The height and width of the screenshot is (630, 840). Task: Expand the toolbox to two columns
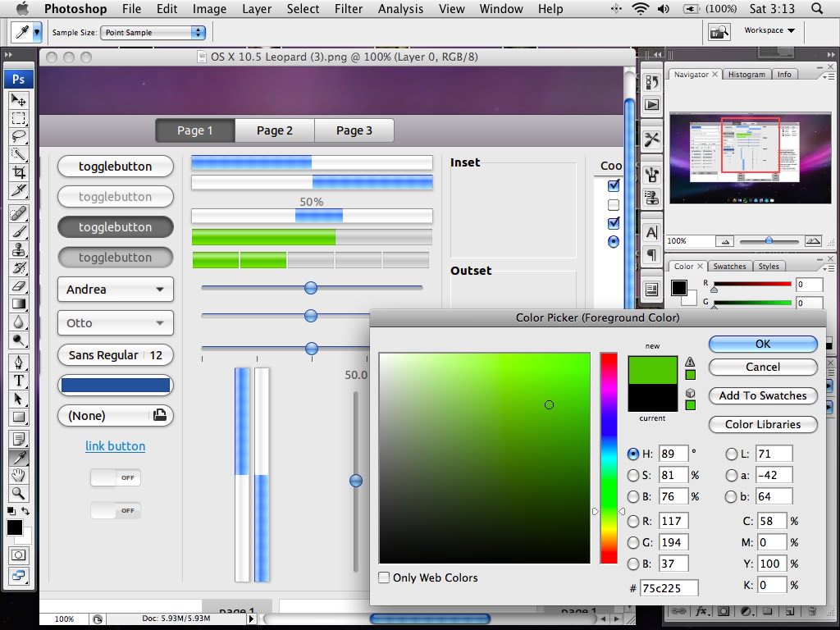(x=8, y=54)
